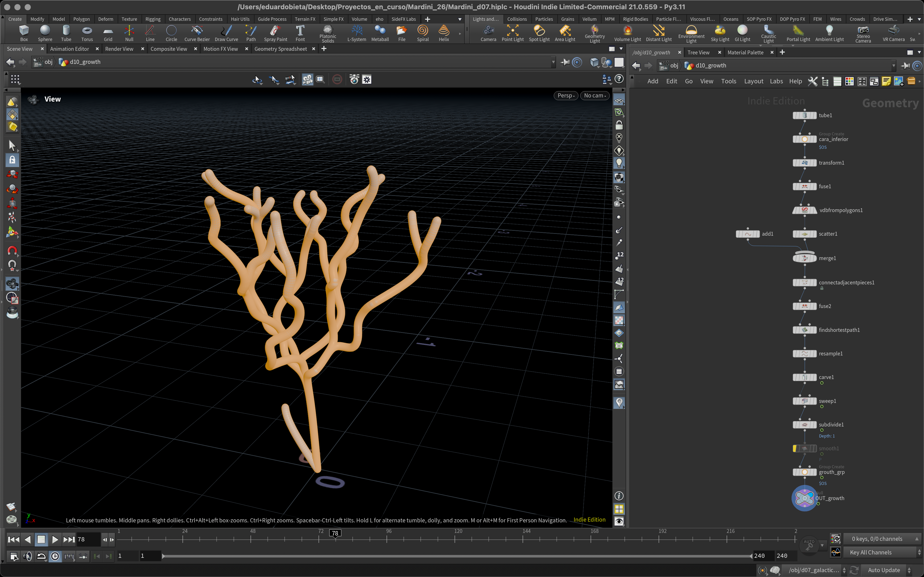Open the Persp viewport dropdown
This screenshot has width=924, height=577.
[565, 96]
